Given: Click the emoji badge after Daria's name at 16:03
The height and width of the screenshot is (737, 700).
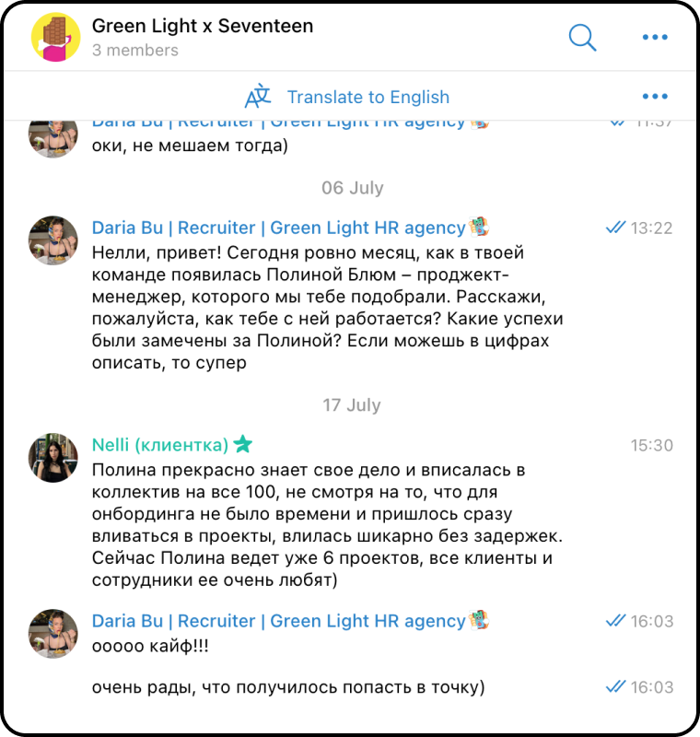Looking at the screenshot, I should coord(479,620).
